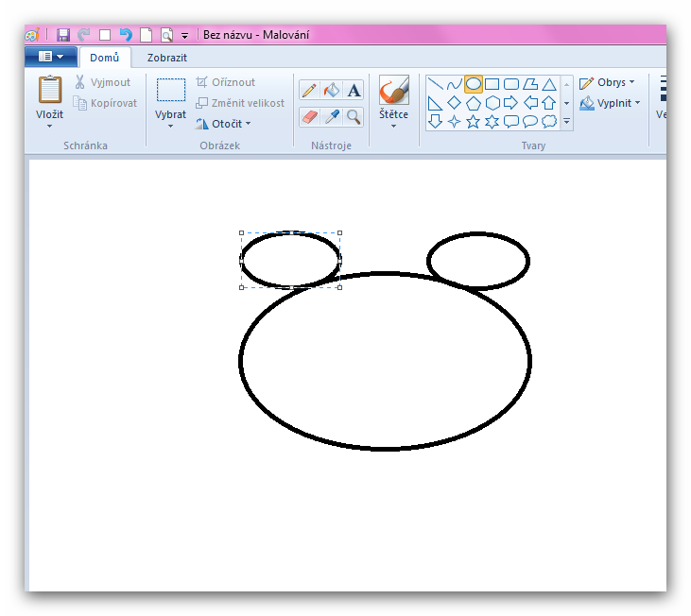Click Vyjmout (cut) button
The image size is (691, 616).
click(x=103, y=82)
